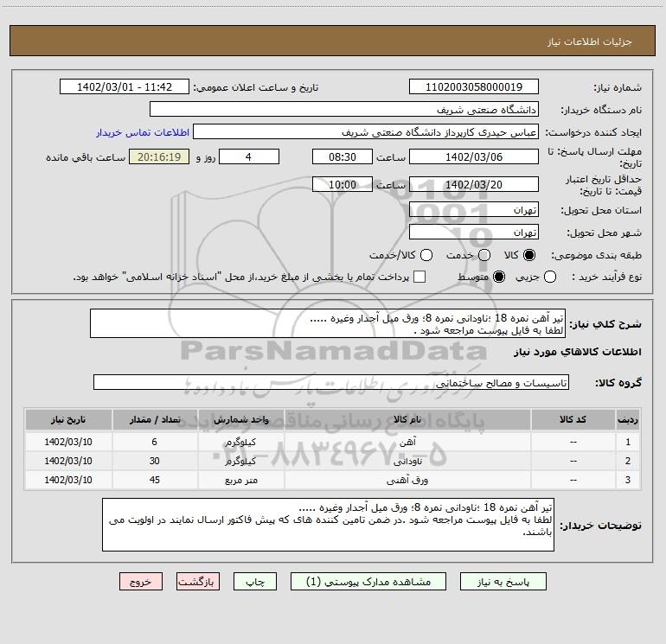Viewport: 666px width, 644px height.
Task: Click the توضیحات خریدار notes box
Action: (329, 525)
